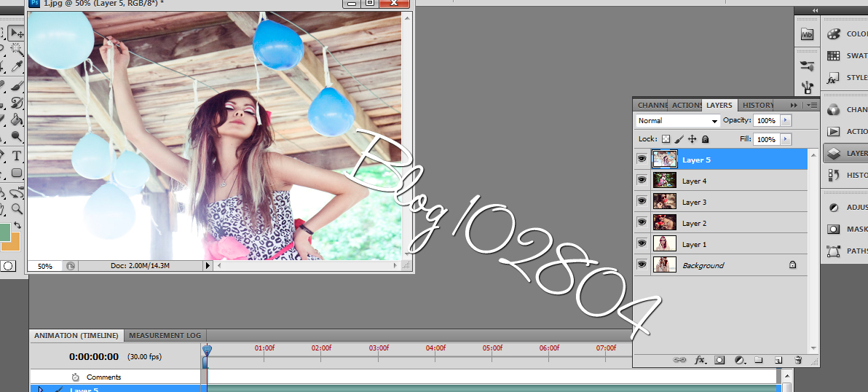Screen dimensions: 868x392
Task: Expand Layer 5 track in timeline
Action: click(x=40, y=390)
